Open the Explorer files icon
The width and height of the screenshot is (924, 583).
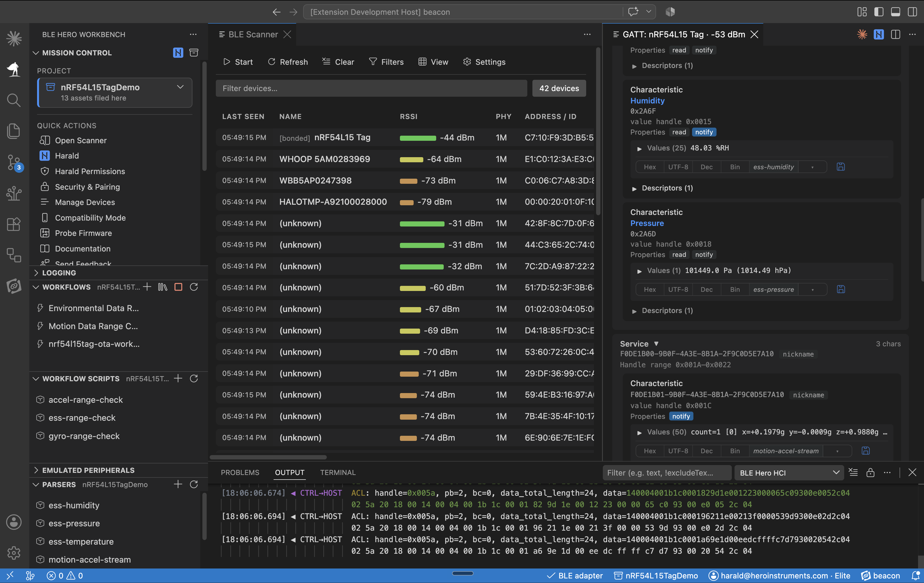pyautogui.click(x=14, y=131)
